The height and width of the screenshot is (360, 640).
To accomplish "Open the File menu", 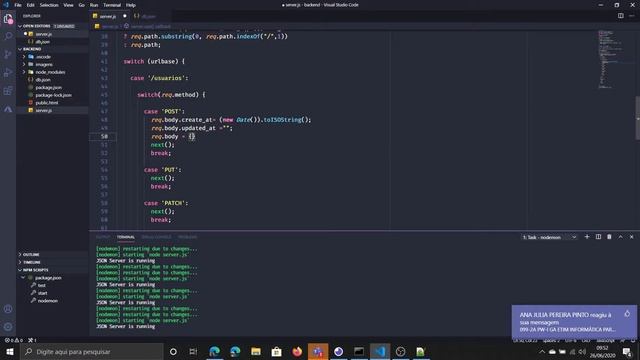I will 18,5.
